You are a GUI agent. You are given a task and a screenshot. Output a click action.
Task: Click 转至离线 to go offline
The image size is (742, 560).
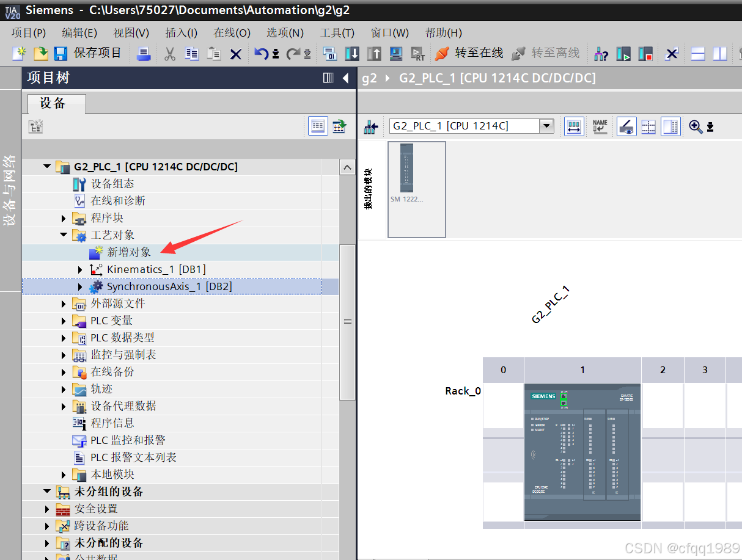(546, 54)
